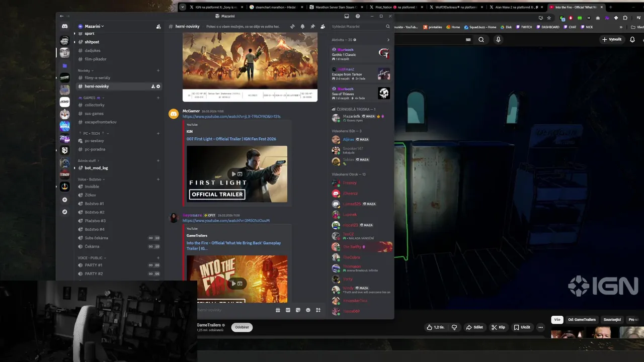The height and width of the screenshot is (362, 644).
Task: Open emoji picker in message bar
Action: 308,310
